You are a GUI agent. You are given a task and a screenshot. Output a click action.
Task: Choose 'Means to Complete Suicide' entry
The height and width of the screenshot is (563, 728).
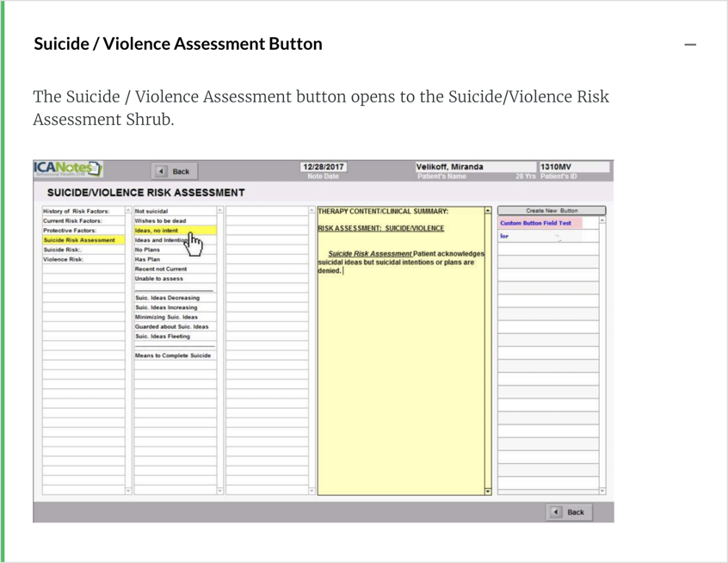pyautogui.click(x=173, y=356)
